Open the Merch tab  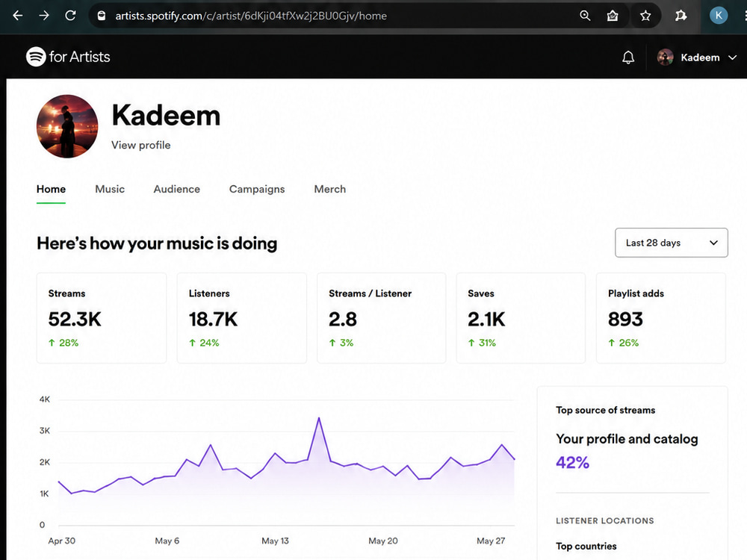pos(329,189)
